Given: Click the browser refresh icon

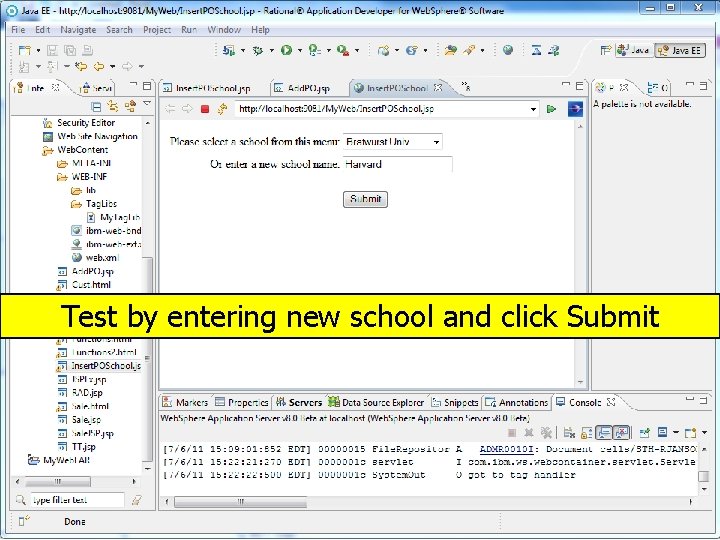Looking at the screenshot, I should (x=223, y=109).
